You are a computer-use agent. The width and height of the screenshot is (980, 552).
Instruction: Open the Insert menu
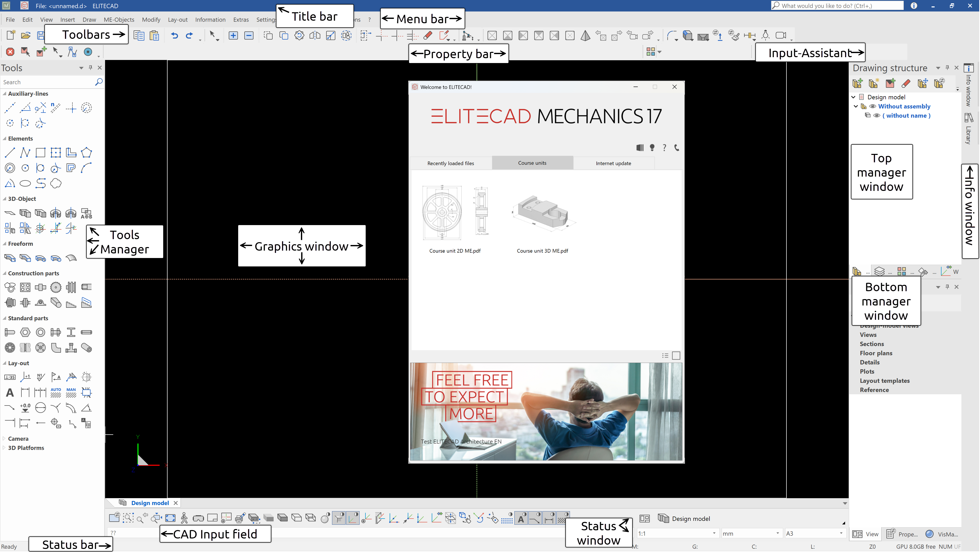pos(68,19)
